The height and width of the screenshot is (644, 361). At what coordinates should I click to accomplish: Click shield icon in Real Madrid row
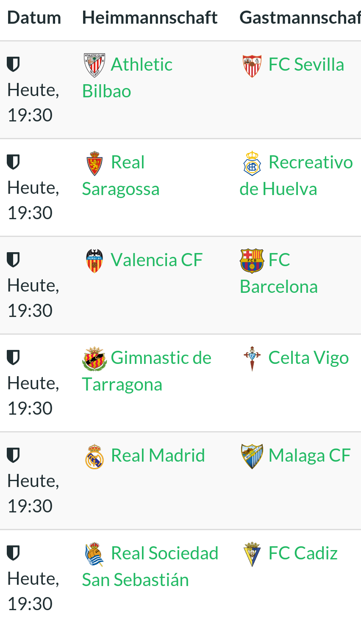click(x=13, y=456)
